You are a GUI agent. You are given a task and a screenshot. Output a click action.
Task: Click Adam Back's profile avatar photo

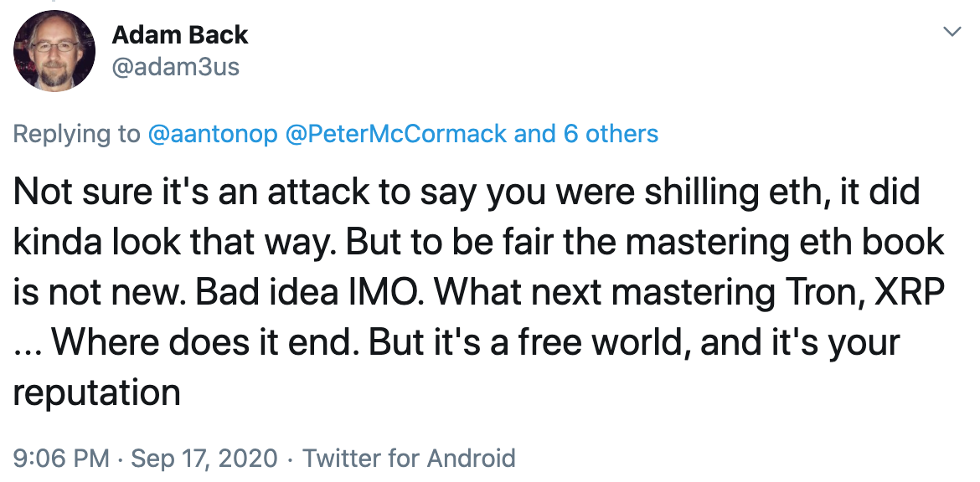pyautogui.click(x=54, y=50)
